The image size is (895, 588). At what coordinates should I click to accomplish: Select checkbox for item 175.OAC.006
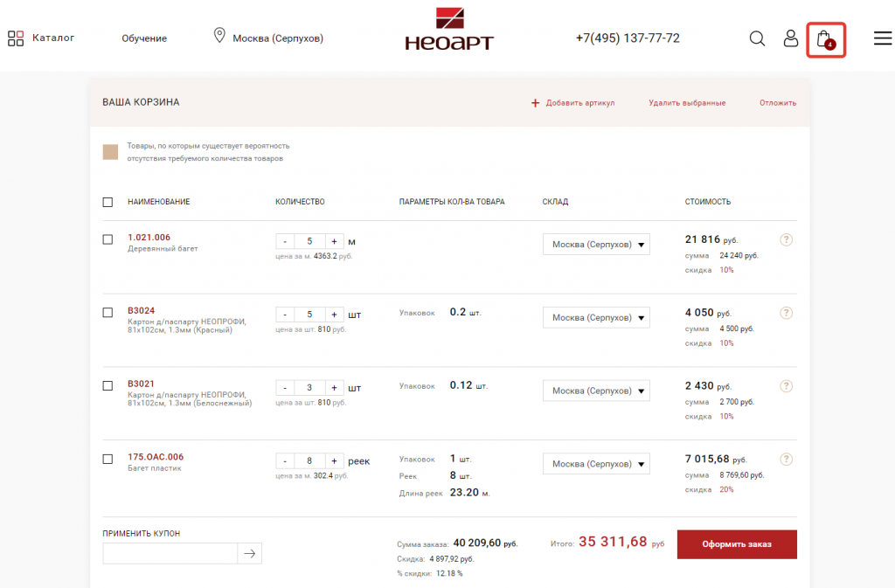pos(108,459)
